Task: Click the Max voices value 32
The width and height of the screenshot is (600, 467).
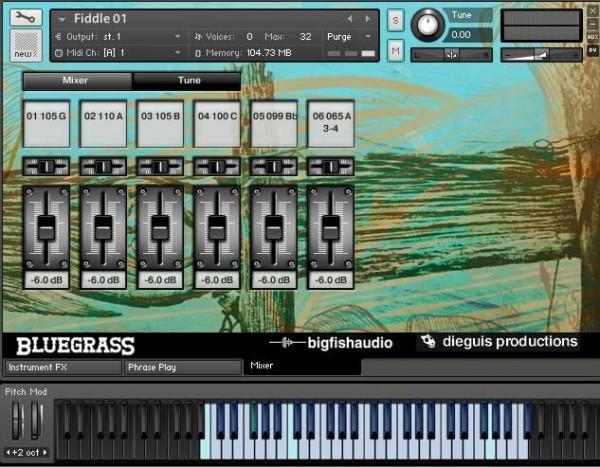Action: pyautogui.click(x=305, y=37)
